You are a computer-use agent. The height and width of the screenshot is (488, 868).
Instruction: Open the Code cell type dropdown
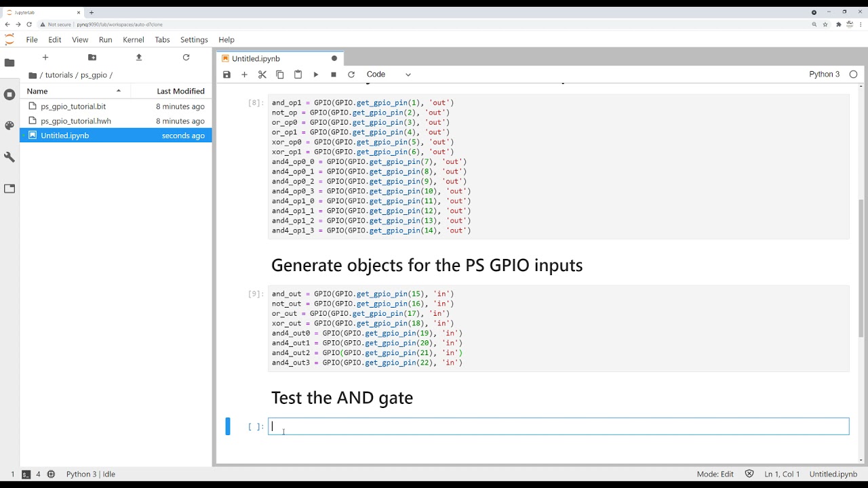[389, 75]
